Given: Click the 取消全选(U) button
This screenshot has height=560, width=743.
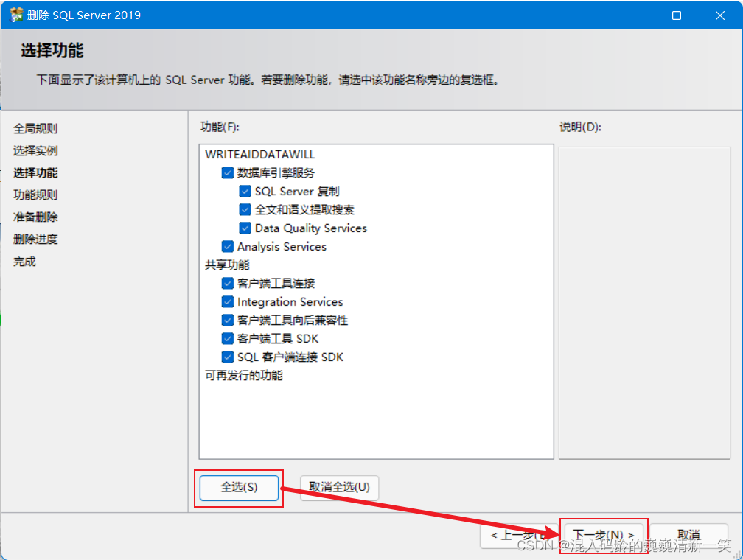Looking at the screenshot, I should (339, 488).
